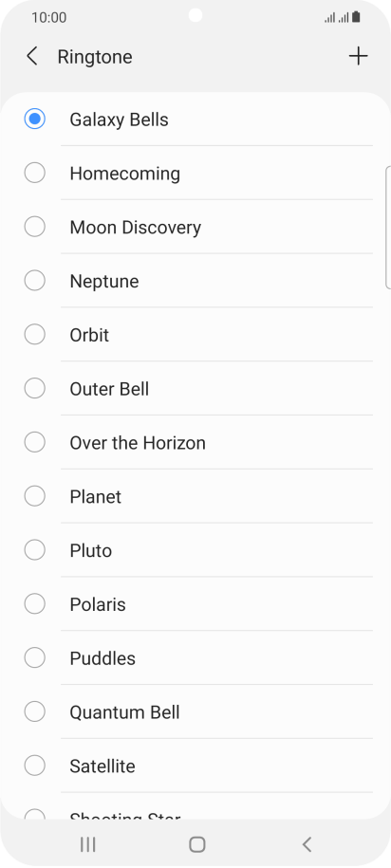The height and width of the screenshot is (868, 391).
Task: Select the Polaris ringtone row
Action: coord(197,604)
